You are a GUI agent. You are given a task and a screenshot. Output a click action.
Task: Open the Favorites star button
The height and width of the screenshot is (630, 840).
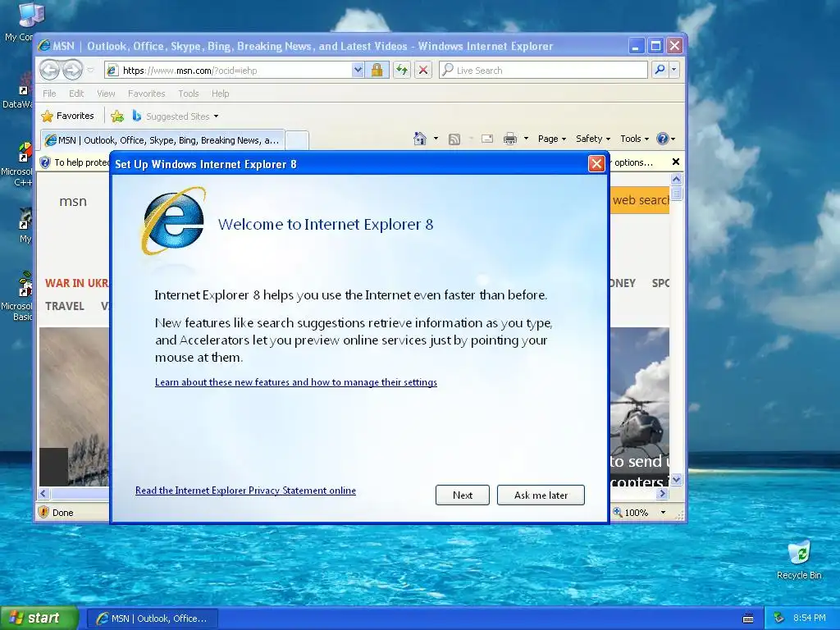click(x=68, y=116)
